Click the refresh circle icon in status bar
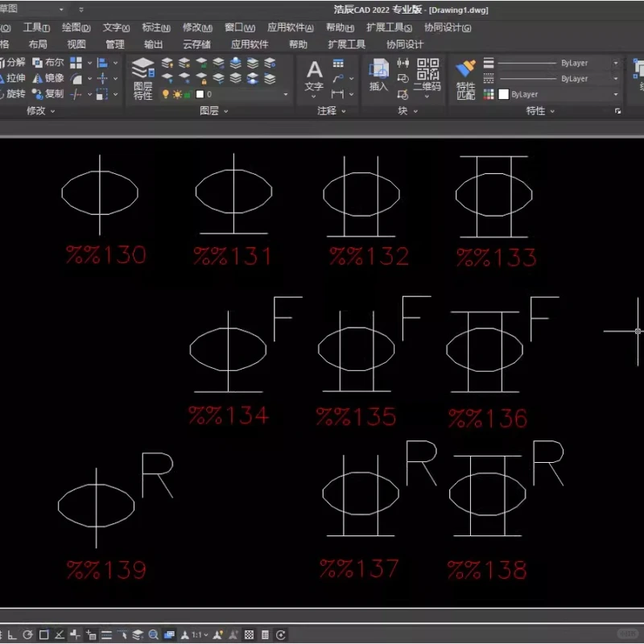This screenshot has height=644, width=644. click(x=281, y=635)
